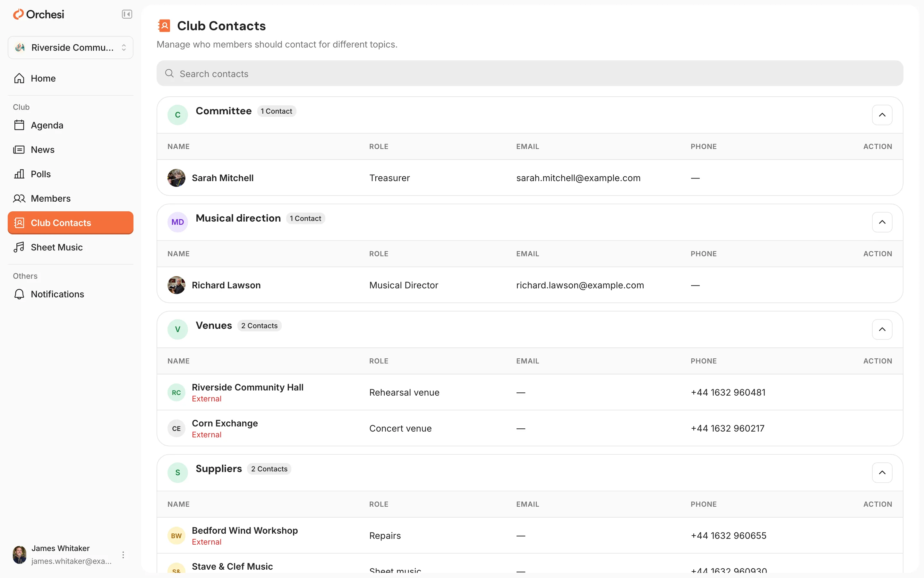Click the 'CE' Corn Exchange avatar
The height and width of the screenshot is (578, 924).
coord(176,429)
